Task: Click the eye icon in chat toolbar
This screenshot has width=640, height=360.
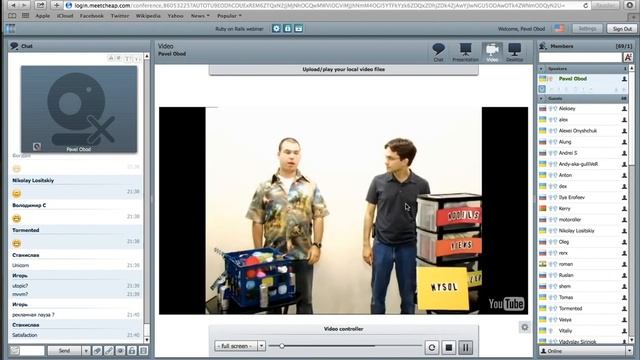Action: tap(120, 351)
